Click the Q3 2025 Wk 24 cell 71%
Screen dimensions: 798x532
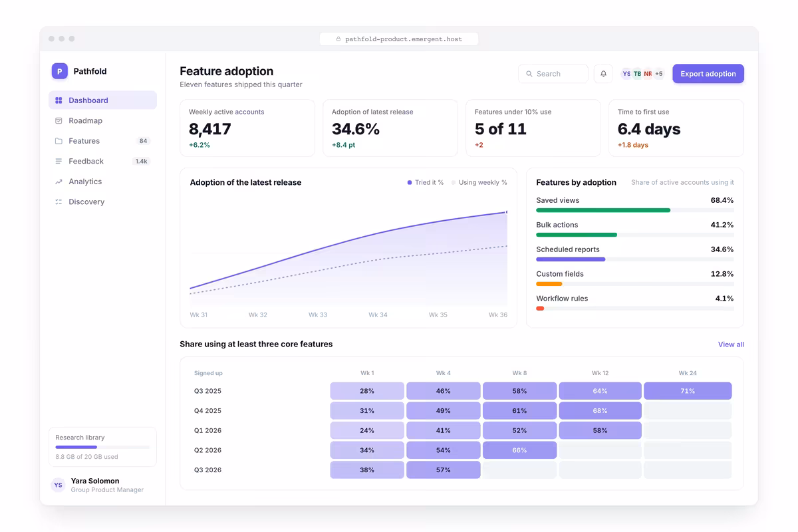688,391
